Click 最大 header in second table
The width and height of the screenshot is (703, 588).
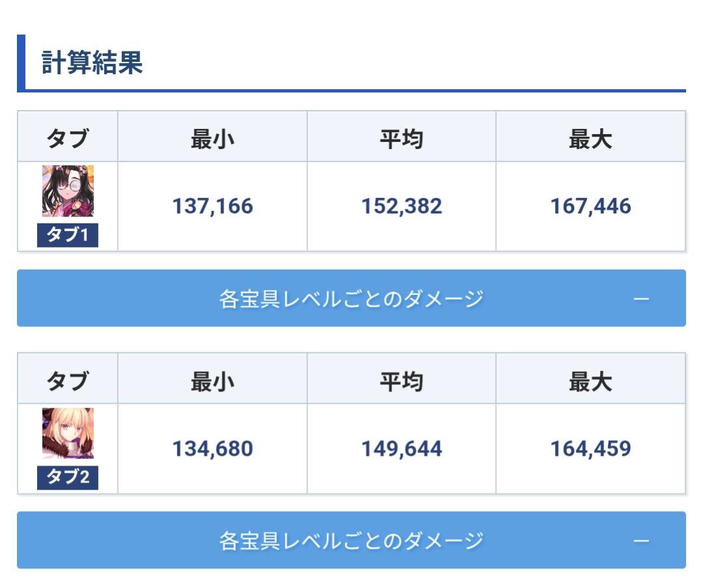[591, 382]
